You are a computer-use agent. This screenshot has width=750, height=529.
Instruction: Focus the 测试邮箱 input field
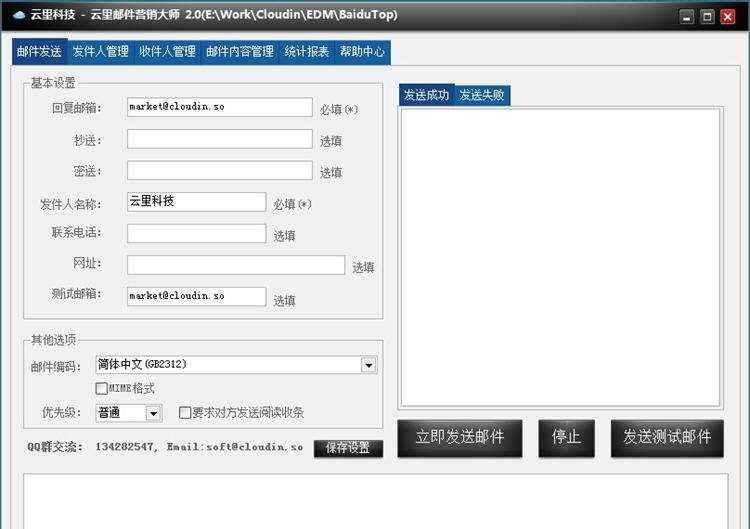pos(197,296)
